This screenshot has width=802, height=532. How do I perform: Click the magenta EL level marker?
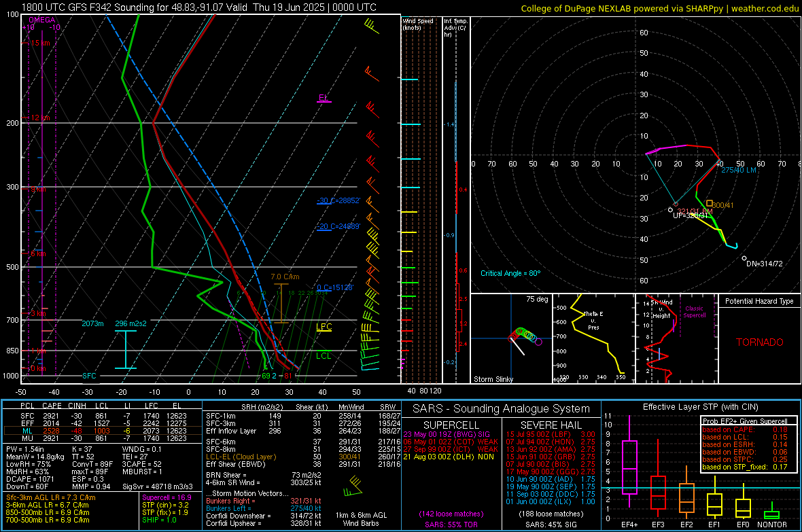[324, 98]
